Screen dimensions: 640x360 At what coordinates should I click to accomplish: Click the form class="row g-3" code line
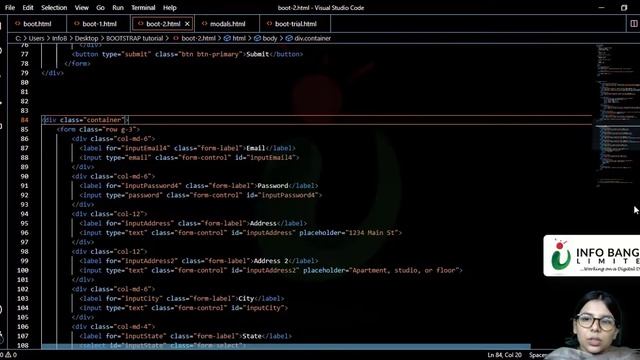click(98, 129)
